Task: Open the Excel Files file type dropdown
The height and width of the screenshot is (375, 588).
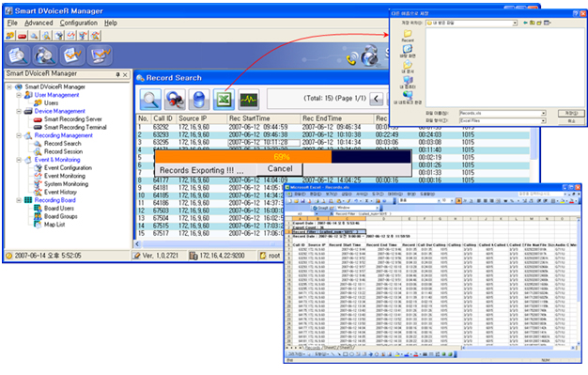Action: [543, 120]
